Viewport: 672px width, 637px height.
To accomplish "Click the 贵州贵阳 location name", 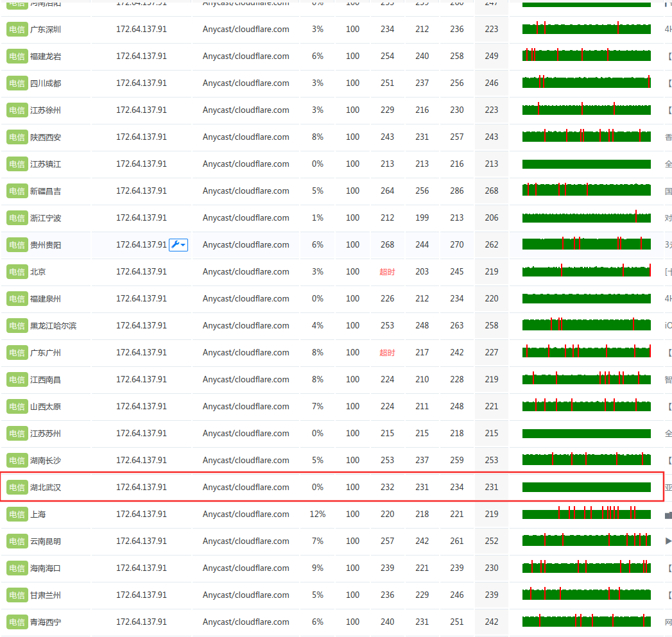I will click(46, 245).
